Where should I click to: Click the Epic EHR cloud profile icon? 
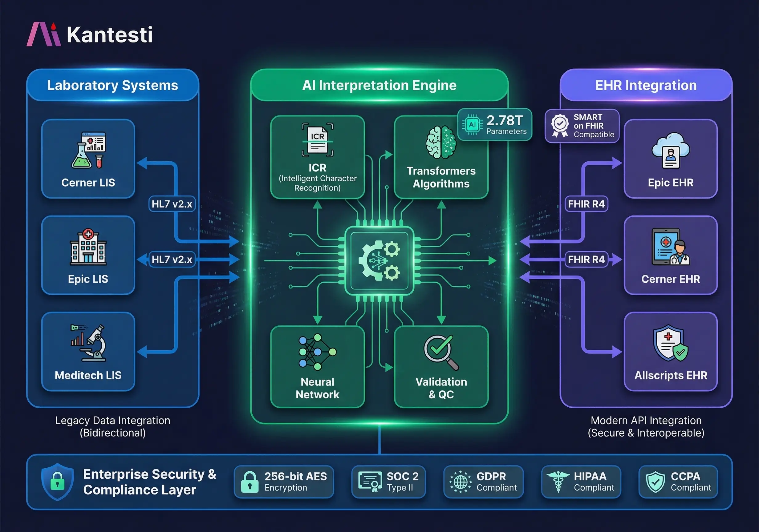click(x=670, y=150)
